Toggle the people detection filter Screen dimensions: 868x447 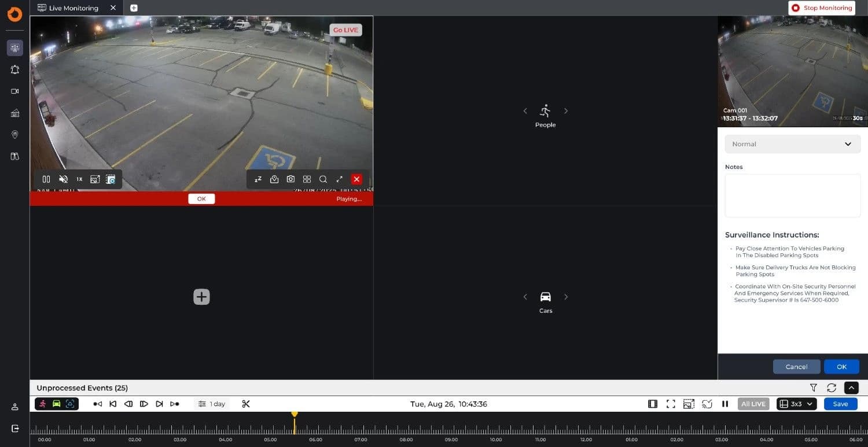click(x=43, y=404)
